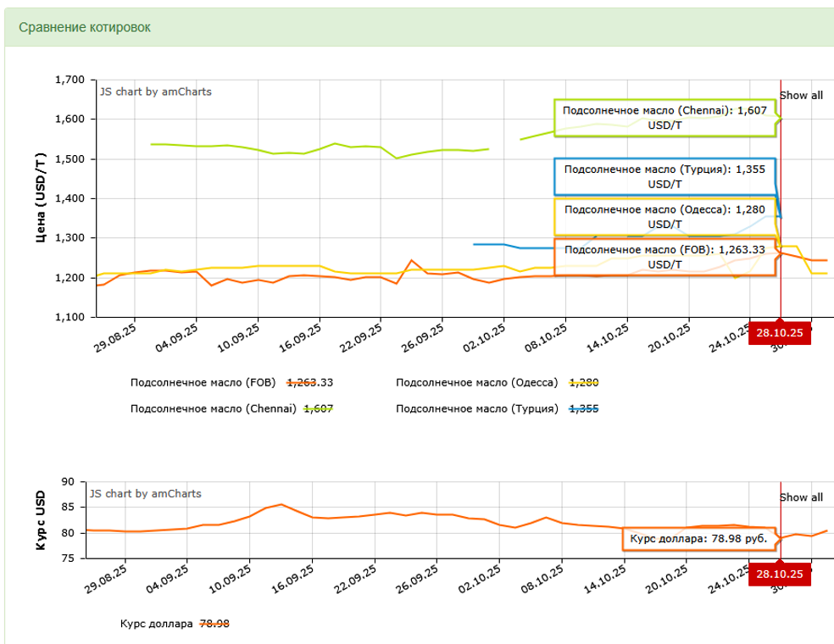The width and height of the screenshot is (834, 644).
Task: Click the green Chennai 1,607 tooltip balloon
Action: (664, 118)
